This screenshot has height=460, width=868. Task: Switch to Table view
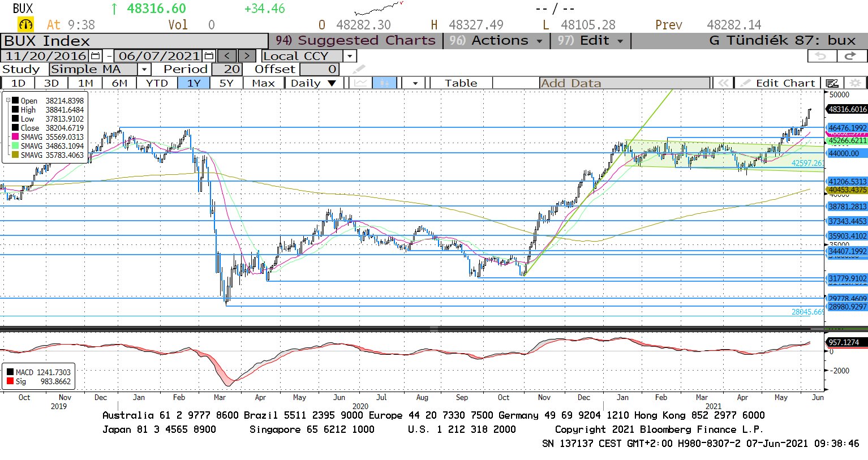(461, 83)
